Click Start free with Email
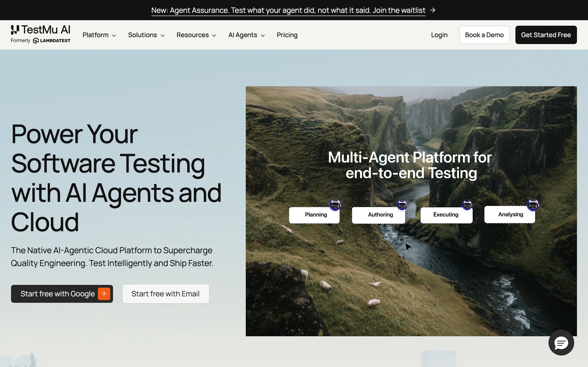This screenshot has width=588, height=367. [166, 294]
